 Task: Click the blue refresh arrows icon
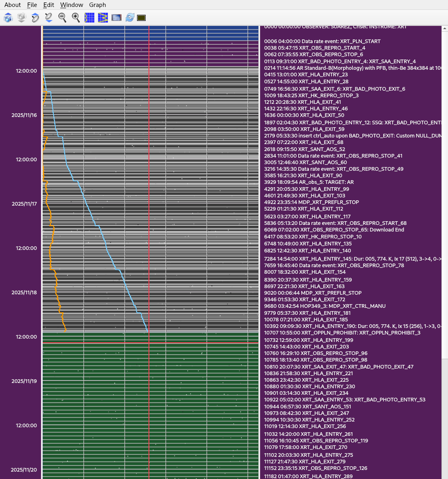(x=130, y=18)
